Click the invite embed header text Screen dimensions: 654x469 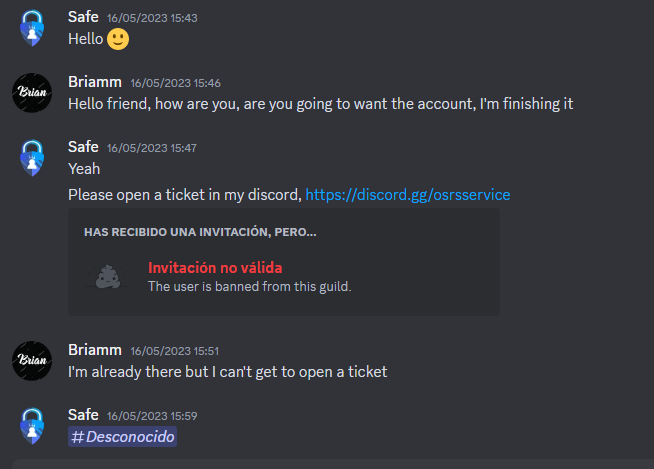pyautogui.click(x=200, y=232)
